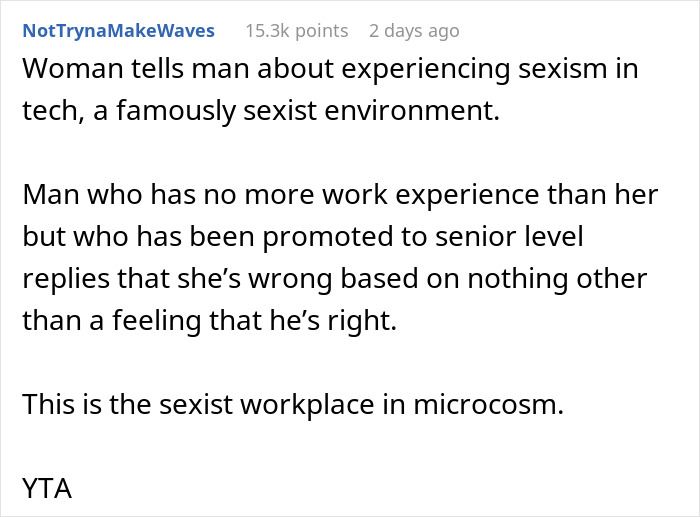This screenshot has width=700, height=517.
Task: Click the '2 days ago' timestamp
Action: (414, 30)
